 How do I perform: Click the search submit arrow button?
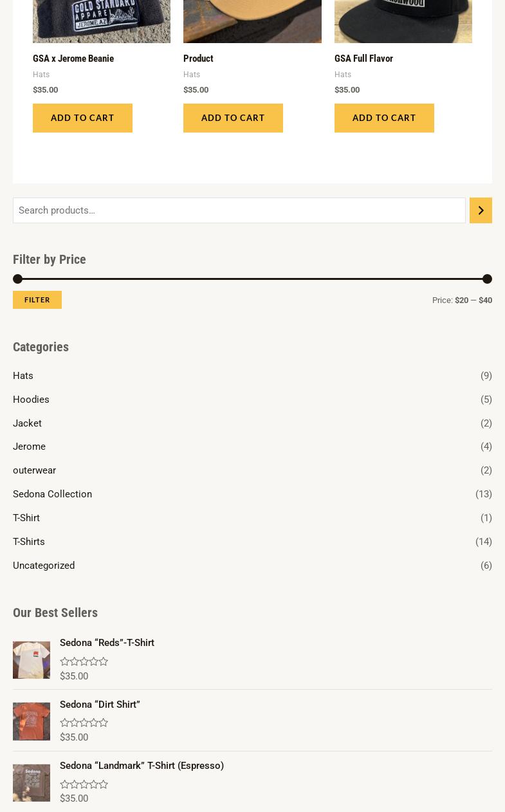point(481,210)
